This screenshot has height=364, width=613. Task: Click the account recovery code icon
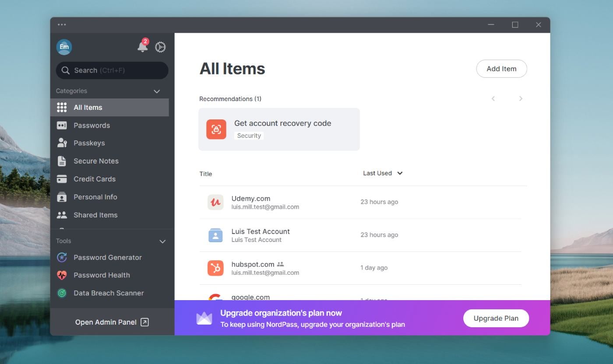(x=216, y=129)
